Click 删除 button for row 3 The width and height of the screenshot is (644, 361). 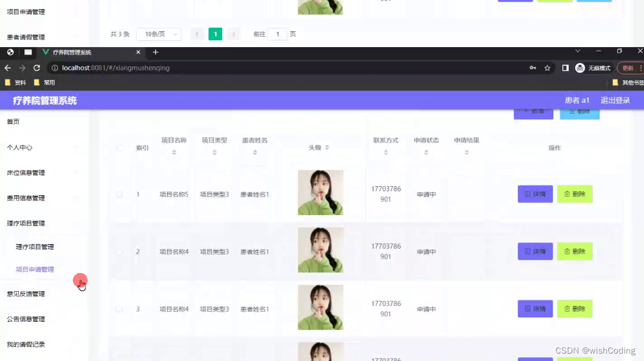pyautogui.click(x=575, y=309)
